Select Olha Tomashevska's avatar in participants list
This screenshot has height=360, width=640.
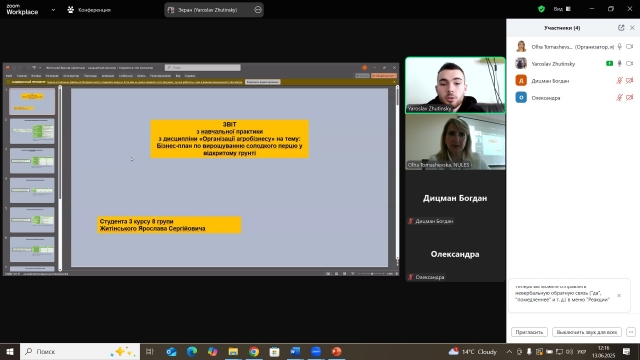click(x=521, y=47)
